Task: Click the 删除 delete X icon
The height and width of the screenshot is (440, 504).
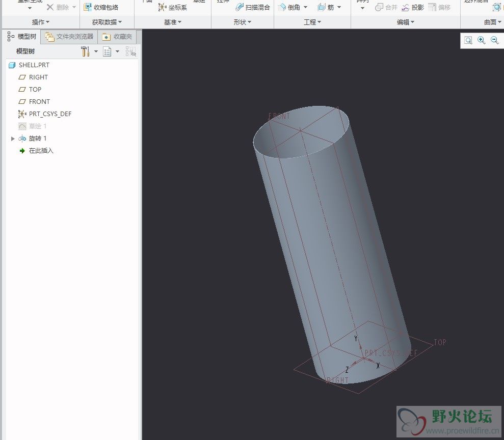Action: point(50,7)
